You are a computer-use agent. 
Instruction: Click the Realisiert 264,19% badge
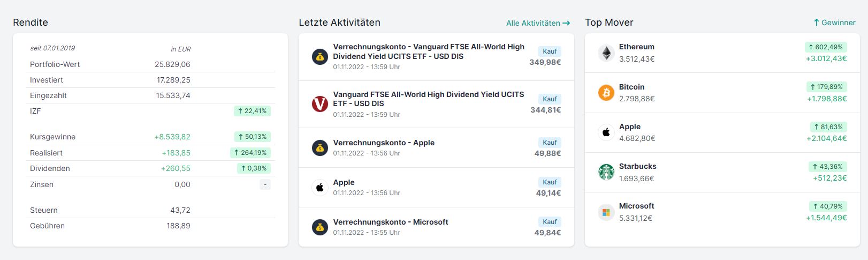tap(250, 153)
